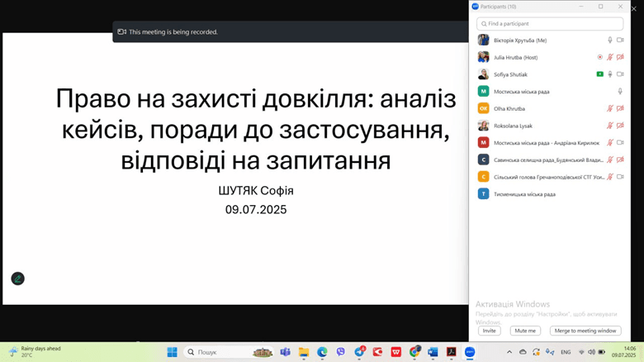This screenshot has height=362, width=644.
Task: Open Viber from the taskbar
Action: click(x=340, y=352)
